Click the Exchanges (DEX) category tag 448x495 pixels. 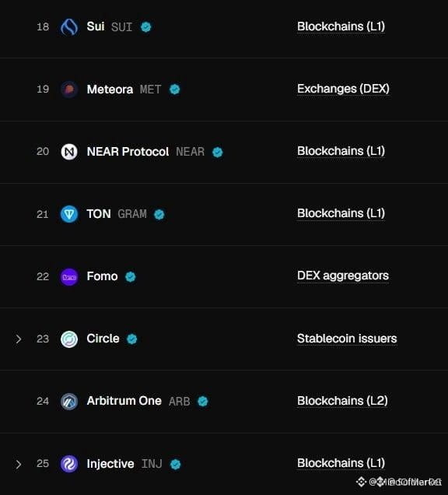pyautogui.click(x=343, y=89)
